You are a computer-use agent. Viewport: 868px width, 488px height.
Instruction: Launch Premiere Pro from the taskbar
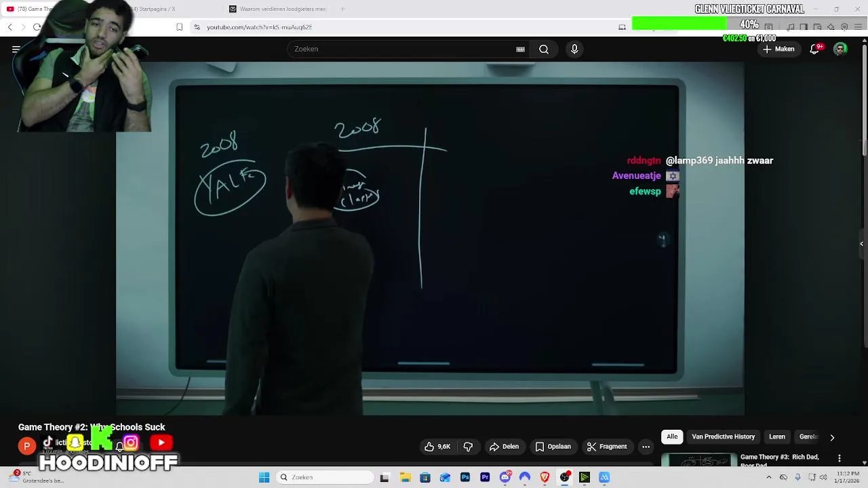tap(485, 477)
